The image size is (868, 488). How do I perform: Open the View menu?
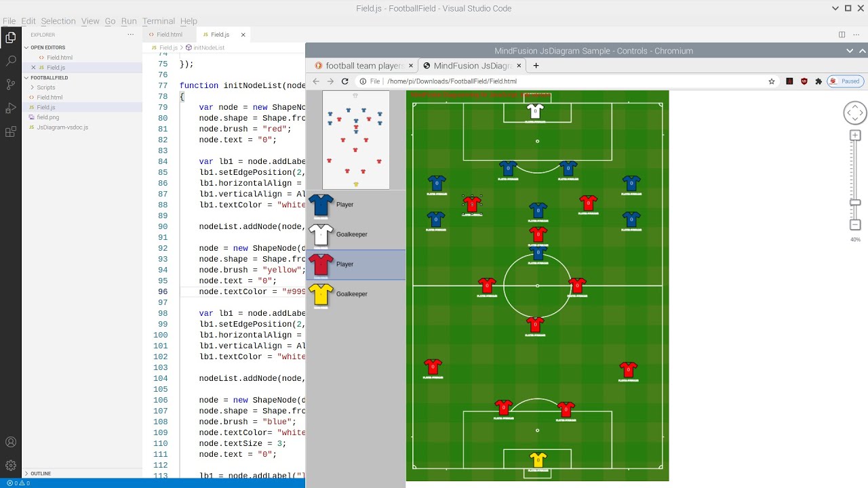[x=90, y=21]
